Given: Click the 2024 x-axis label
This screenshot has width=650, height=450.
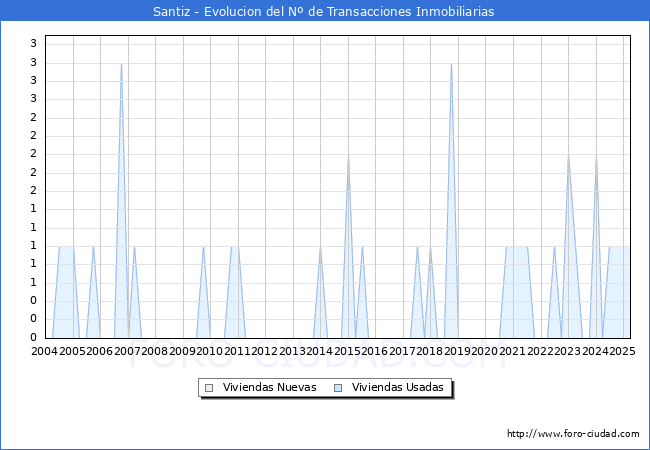Looking at the screenshot, I should pyautogui.click(x=595, y=351).
